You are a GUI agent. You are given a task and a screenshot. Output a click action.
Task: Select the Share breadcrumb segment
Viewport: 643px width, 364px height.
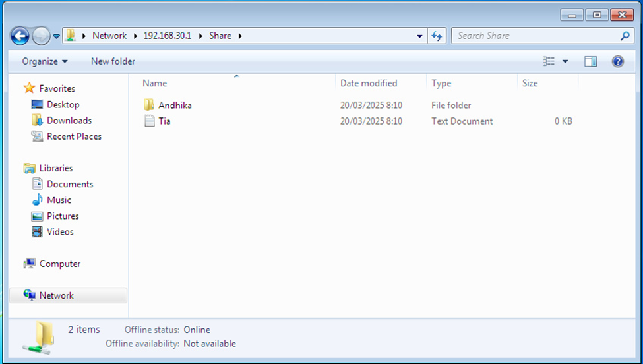pos(220,36)
